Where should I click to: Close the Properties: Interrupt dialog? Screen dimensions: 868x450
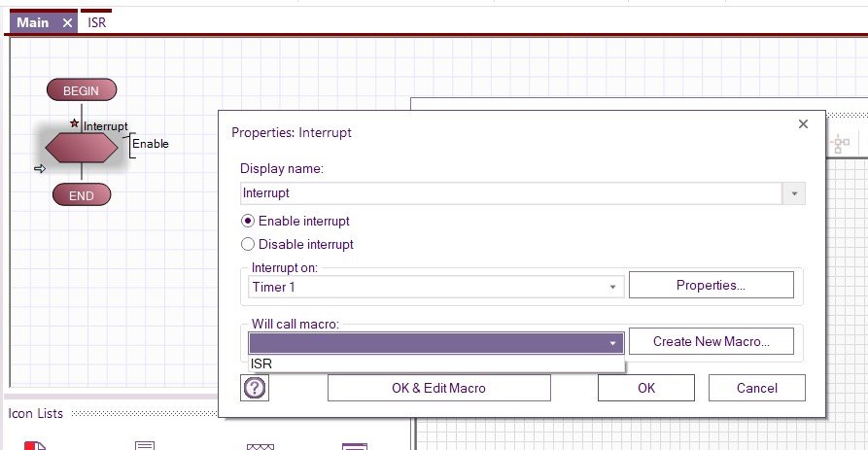pos(803,124)
